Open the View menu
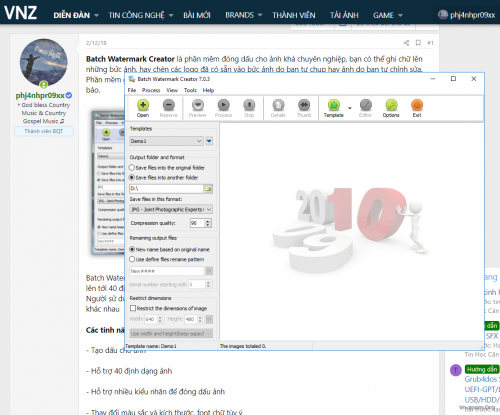 (172, 90)
